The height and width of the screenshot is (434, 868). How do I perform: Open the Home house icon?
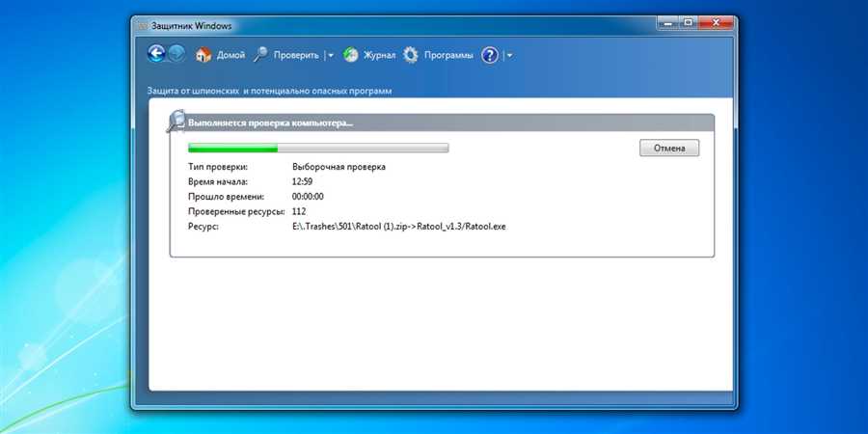(203, 55)
